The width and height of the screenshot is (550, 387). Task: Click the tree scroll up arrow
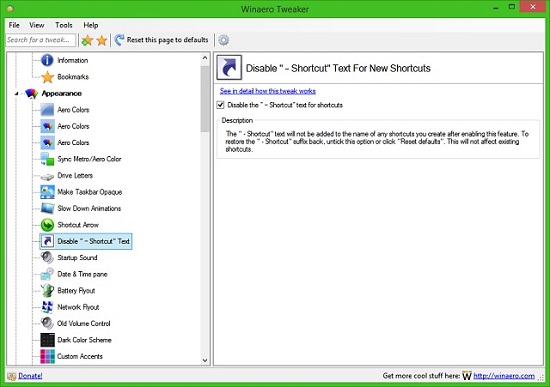(205, 58)
